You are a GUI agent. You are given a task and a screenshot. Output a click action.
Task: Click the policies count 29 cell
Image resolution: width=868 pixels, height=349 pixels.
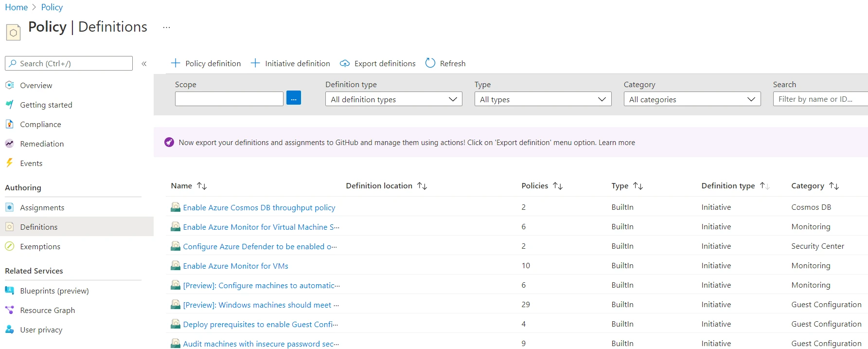(x=526, y=304)
